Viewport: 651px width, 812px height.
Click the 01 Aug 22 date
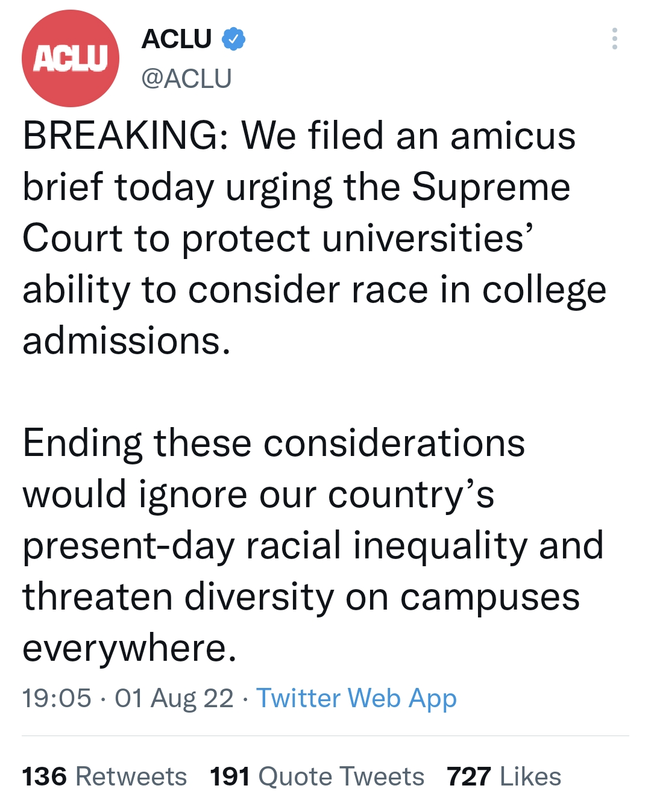click(174, 698)
